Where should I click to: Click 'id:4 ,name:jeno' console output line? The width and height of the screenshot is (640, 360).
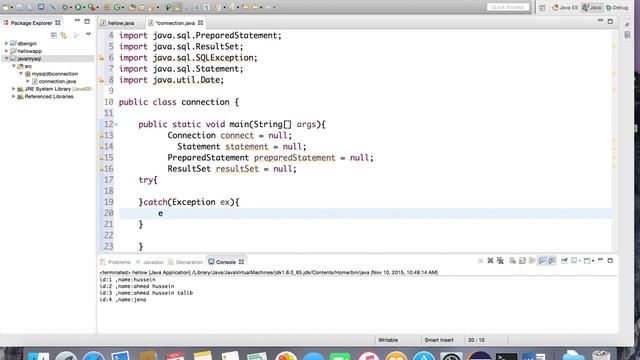pos(123,300)
